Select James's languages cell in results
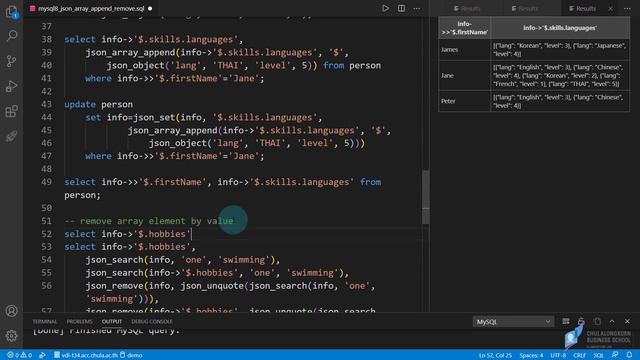 click(560, 49)
